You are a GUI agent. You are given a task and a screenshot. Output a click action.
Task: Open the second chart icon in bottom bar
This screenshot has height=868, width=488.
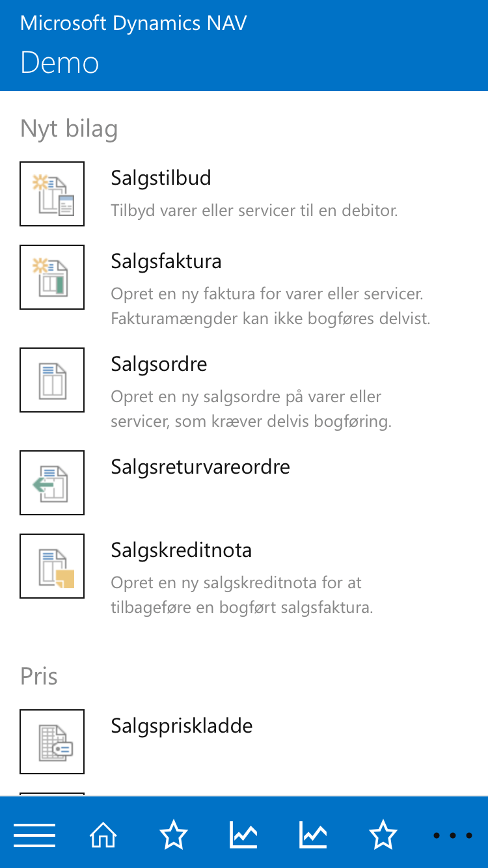point(313,835)
